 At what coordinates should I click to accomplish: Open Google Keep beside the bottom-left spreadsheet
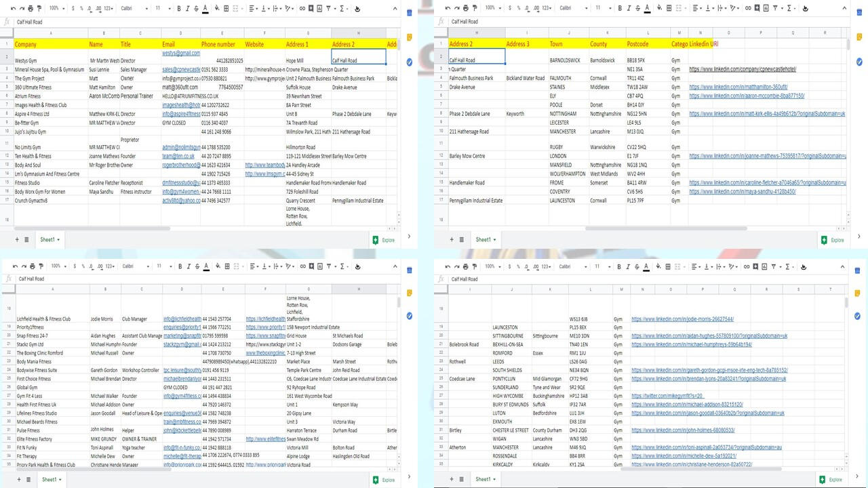coord(410,293)
